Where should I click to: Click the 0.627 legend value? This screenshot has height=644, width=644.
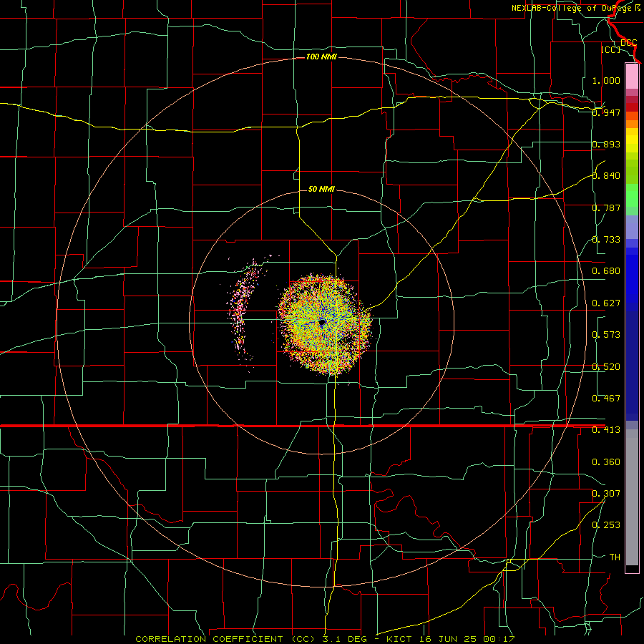tap(606, 303)
